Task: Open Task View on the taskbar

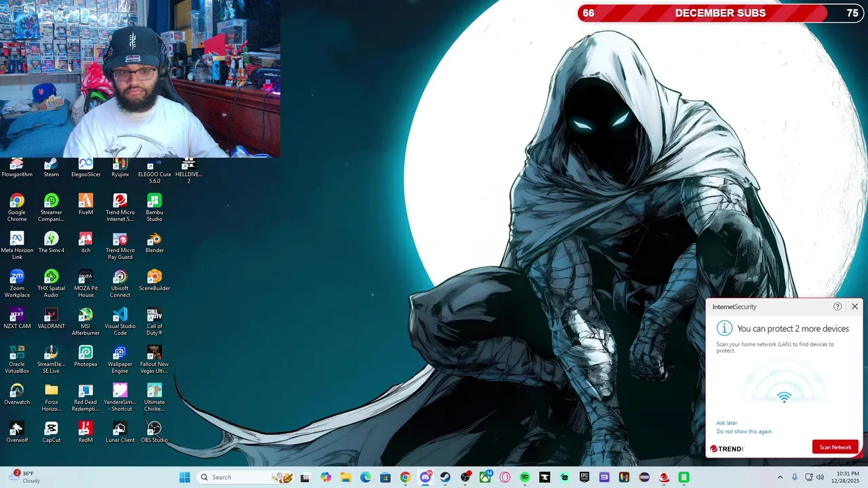Action: 305,477
